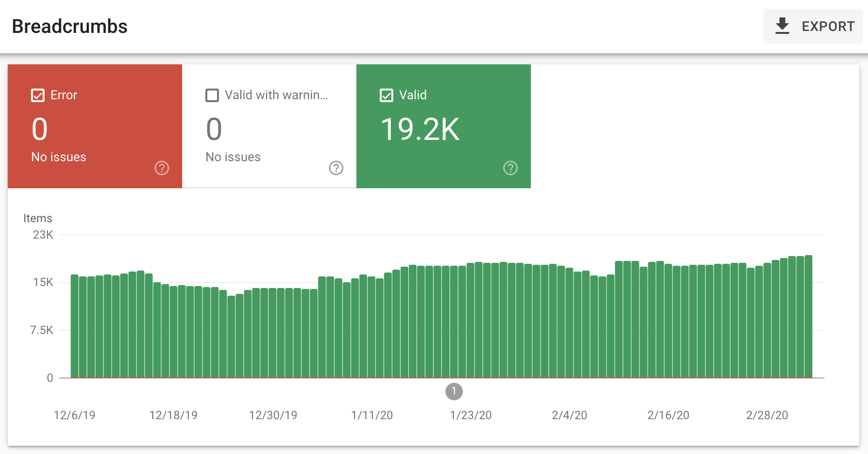
Task: Click the Breadcrumbs page heading
Action: click(x=69, y=26)
